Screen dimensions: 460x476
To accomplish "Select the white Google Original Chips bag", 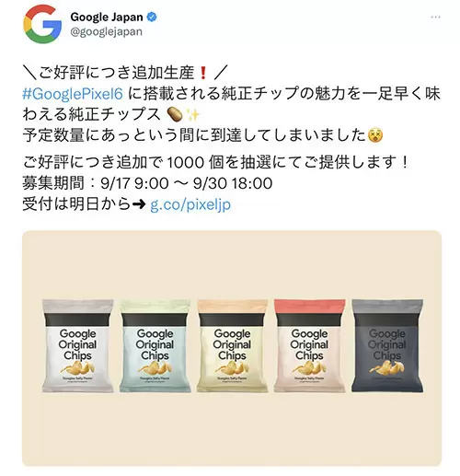I will 78,346.
